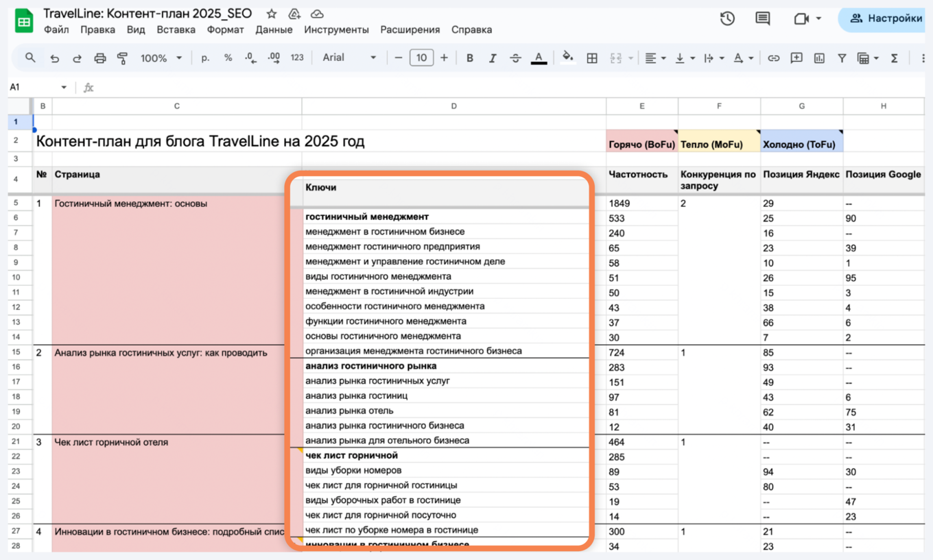Toggle italic formatting

click(493, 58)
